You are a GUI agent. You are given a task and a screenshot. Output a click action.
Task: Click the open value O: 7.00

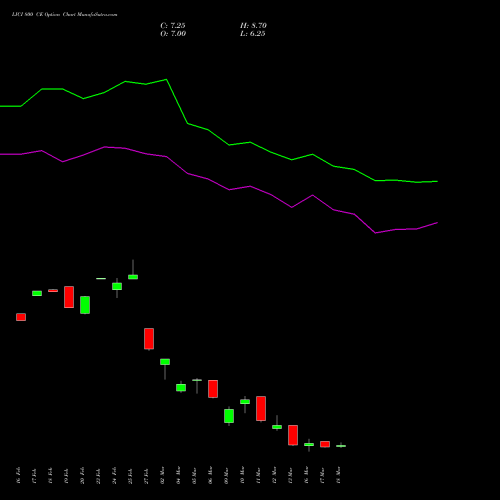click(x=173, y=33)
